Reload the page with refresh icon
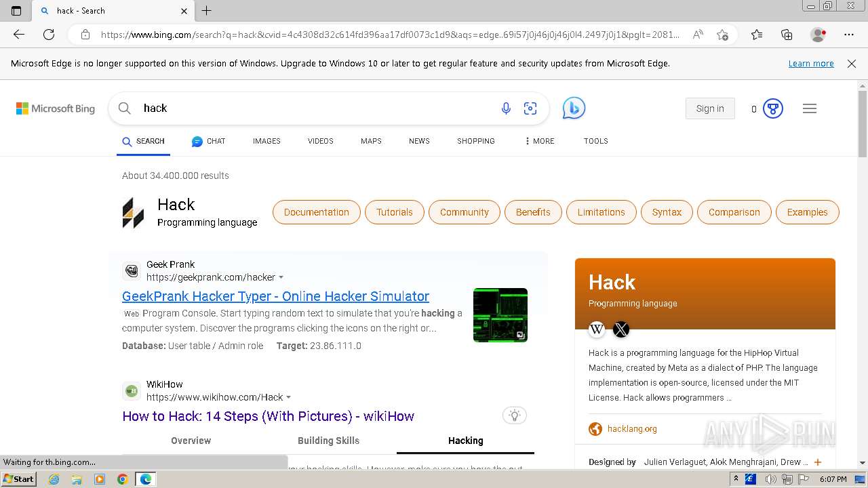868x488 pixels. point(49,35)
